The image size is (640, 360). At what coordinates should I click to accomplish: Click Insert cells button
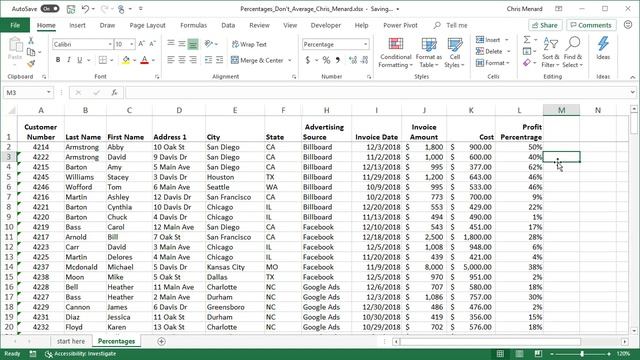tap(492, 40)
